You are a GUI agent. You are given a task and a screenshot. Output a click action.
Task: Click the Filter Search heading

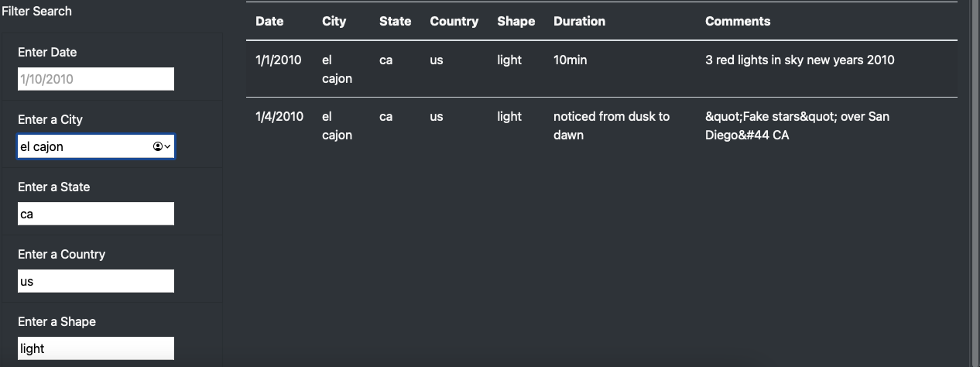coord(36,11)
